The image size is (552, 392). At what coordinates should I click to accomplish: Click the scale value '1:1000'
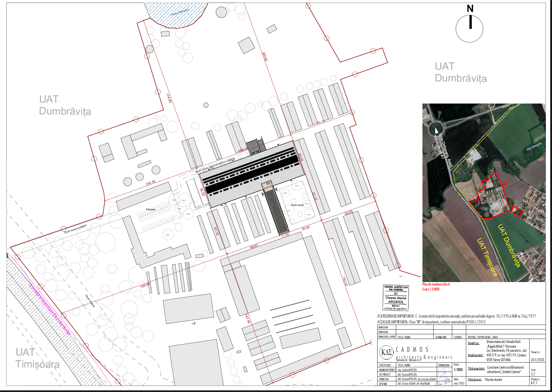pyautogui.click(x=458, y=370)
